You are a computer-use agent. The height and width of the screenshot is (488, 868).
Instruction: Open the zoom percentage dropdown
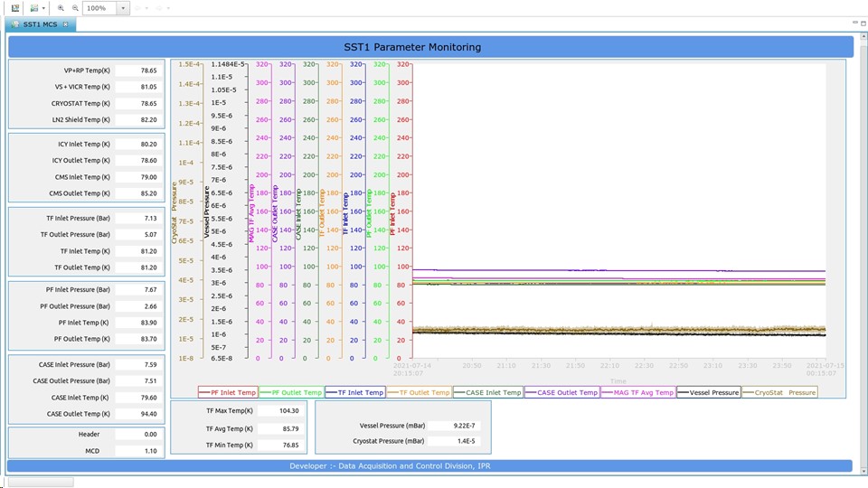[x=123, y=8]
